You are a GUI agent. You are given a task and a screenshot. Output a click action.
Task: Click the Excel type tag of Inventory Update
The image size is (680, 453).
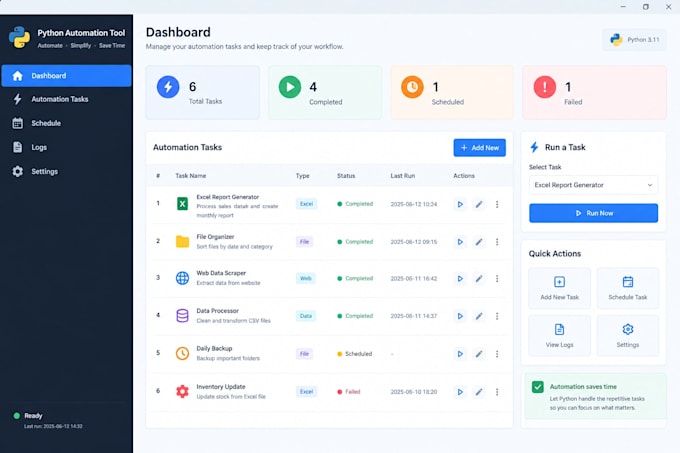tap(306, 392)
